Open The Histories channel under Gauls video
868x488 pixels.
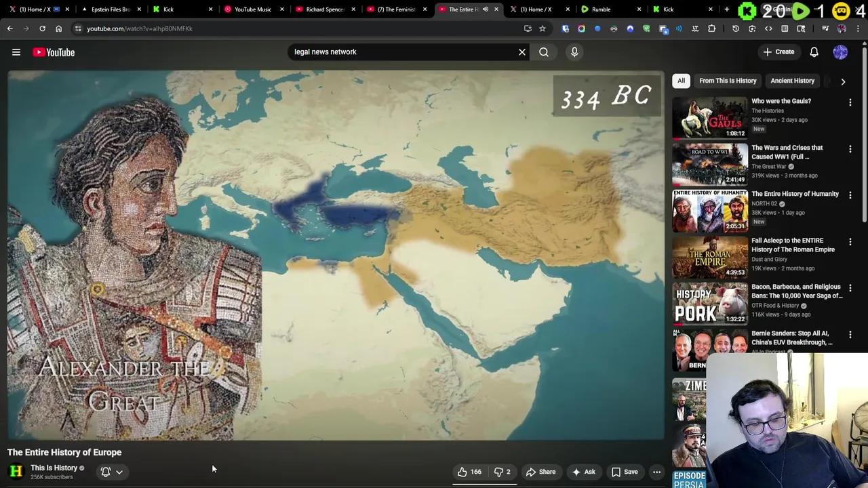[x=767, y=110]
